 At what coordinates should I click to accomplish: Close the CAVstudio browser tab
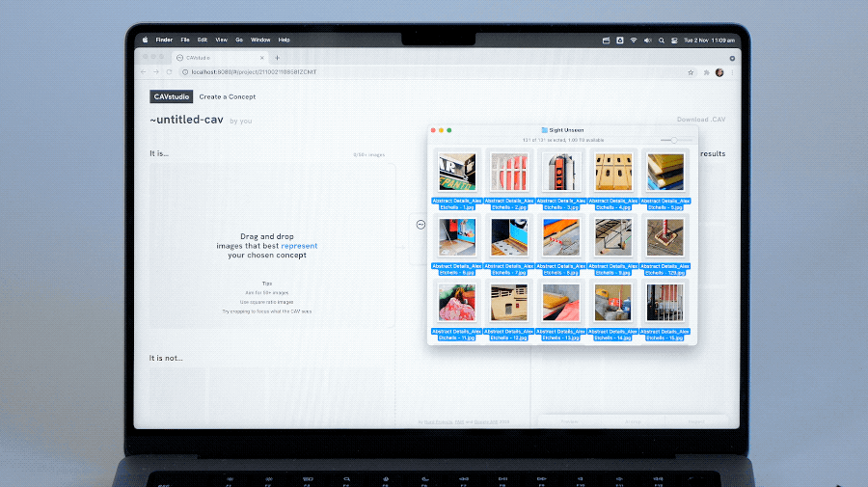(261, 58)
